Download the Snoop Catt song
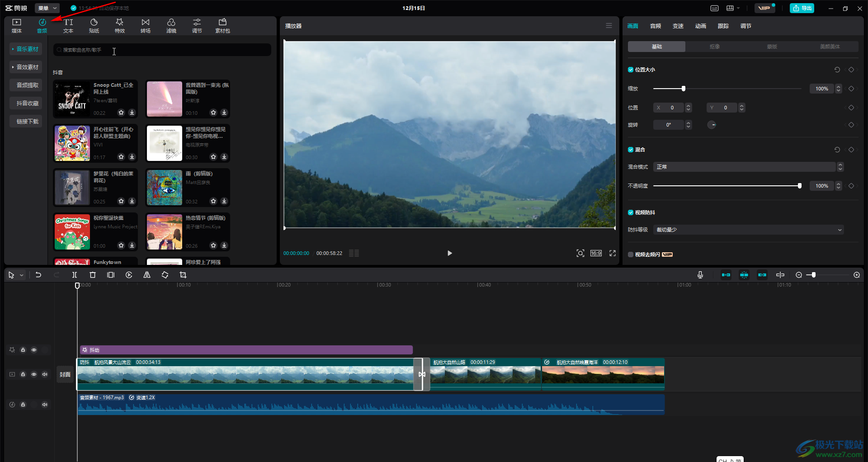 click(x=132, y=113)
